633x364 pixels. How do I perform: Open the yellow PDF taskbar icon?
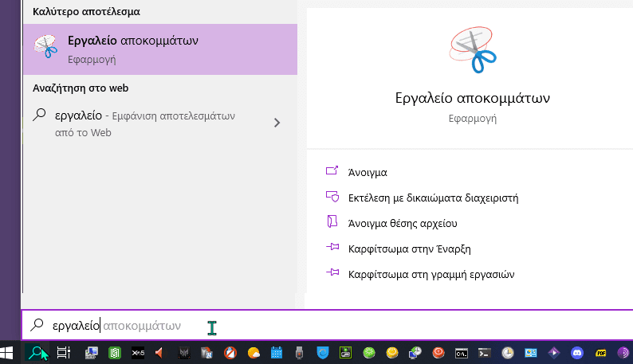(x=600, y=353)
